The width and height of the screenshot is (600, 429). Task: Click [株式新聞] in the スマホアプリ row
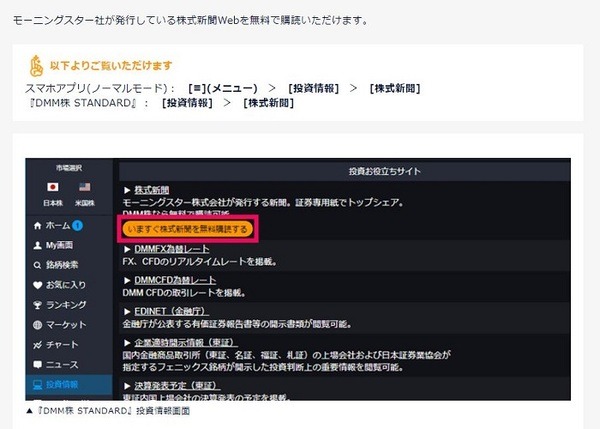395,88
